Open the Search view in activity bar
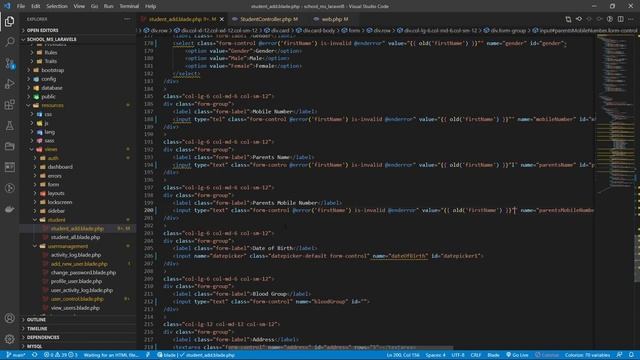640x360 pixels. coord(9,42)
